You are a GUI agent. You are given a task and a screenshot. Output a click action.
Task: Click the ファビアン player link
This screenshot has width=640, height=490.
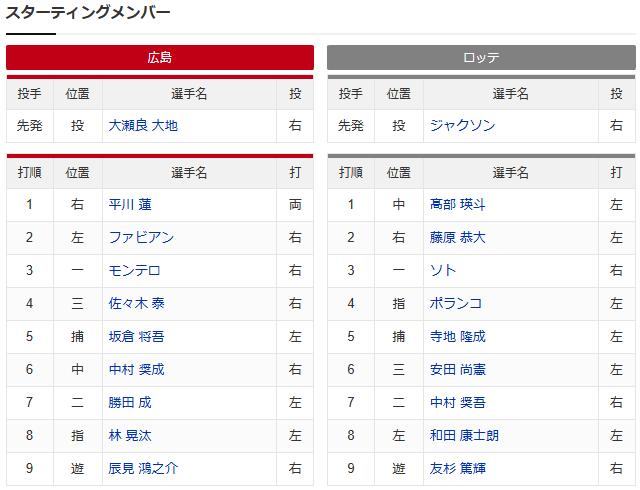141,238
